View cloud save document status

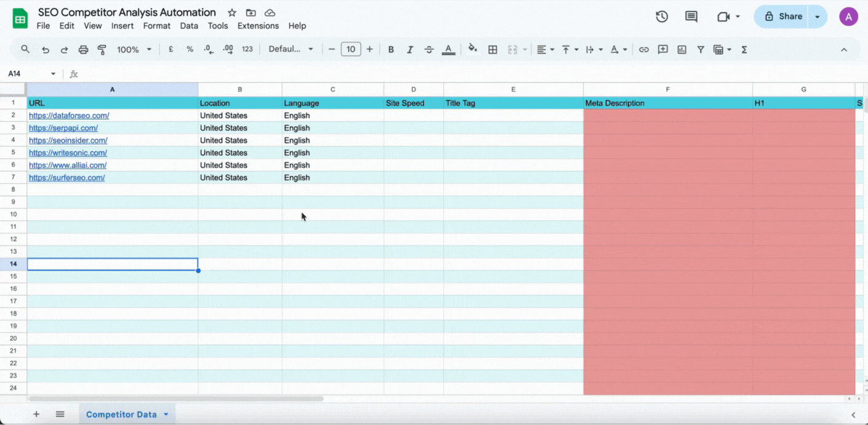(270, 12)
